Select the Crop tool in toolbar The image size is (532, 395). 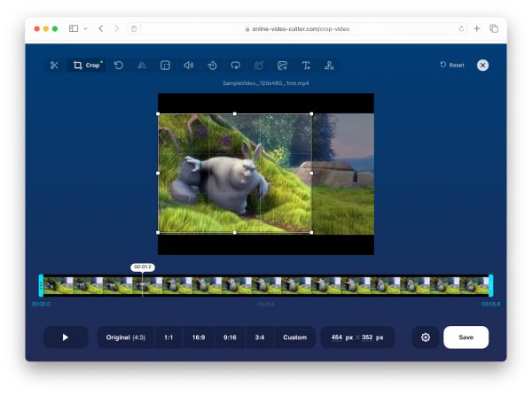87,66
